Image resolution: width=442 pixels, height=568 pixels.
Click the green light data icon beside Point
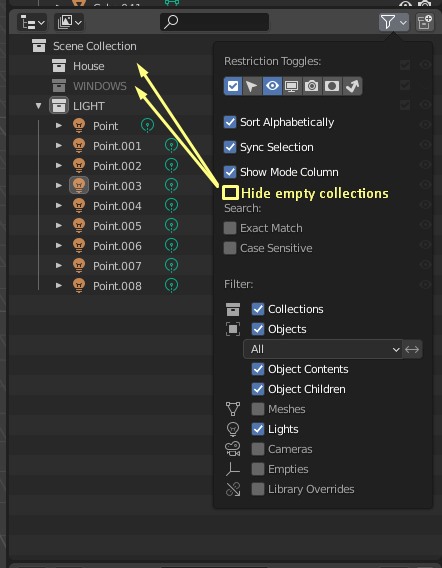[x=147, y=125]
